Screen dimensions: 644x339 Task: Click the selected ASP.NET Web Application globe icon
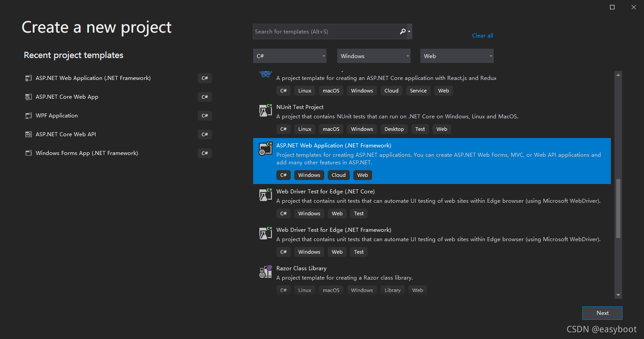(266, 149)
